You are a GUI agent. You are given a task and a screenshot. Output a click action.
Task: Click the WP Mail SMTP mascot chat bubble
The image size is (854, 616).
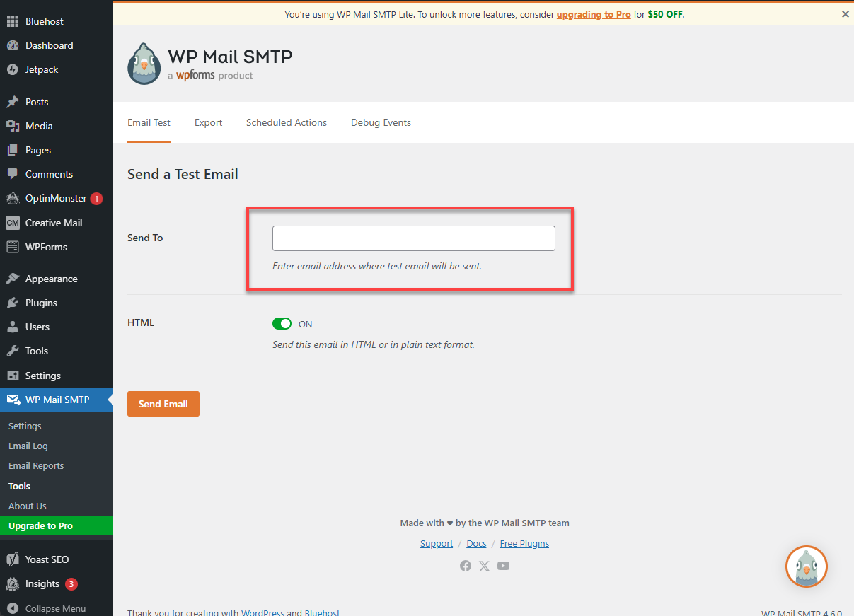[x=806, y=566]
